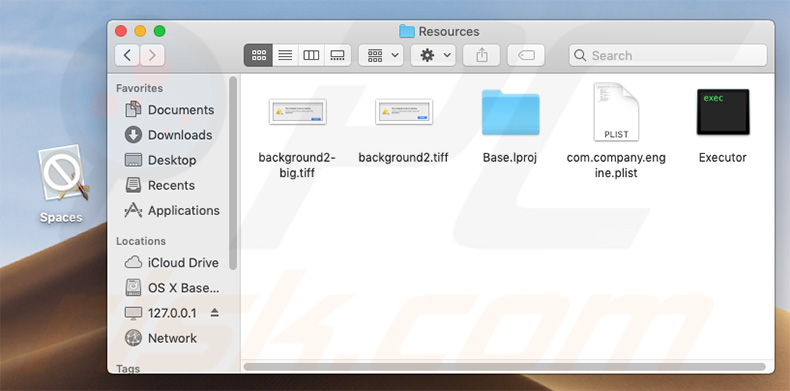Click the Locations section header

pos(141,241)
